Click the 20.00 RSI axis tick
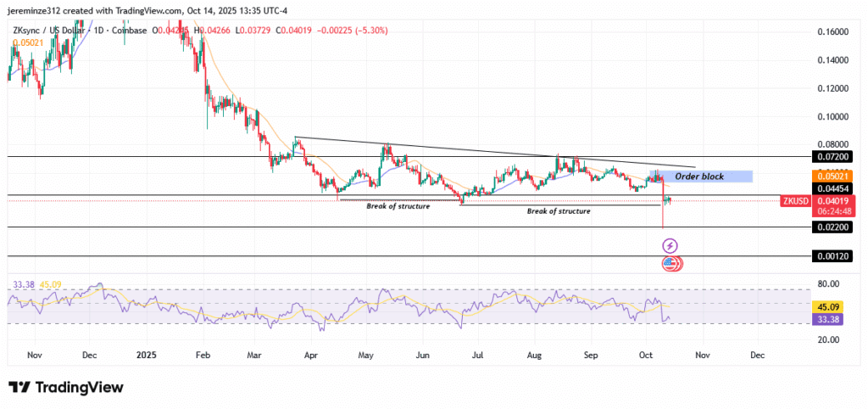Viewport: 868px width, 409px height. tap(831, 339)
